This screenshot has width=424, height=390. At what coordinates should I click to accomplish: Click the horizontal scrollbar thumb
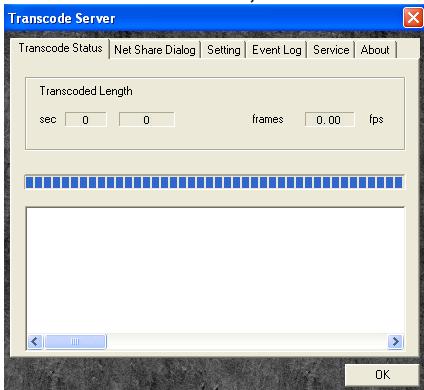(x=75, y=341)
